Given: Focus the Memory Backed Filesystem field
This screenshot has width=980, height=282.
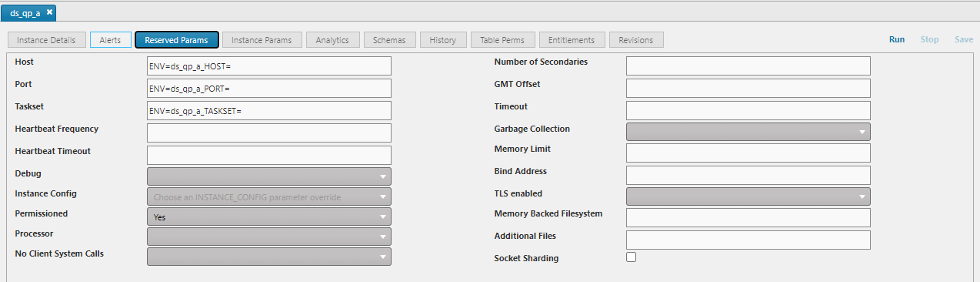Looking at the screenshot, I should (748, 217).
